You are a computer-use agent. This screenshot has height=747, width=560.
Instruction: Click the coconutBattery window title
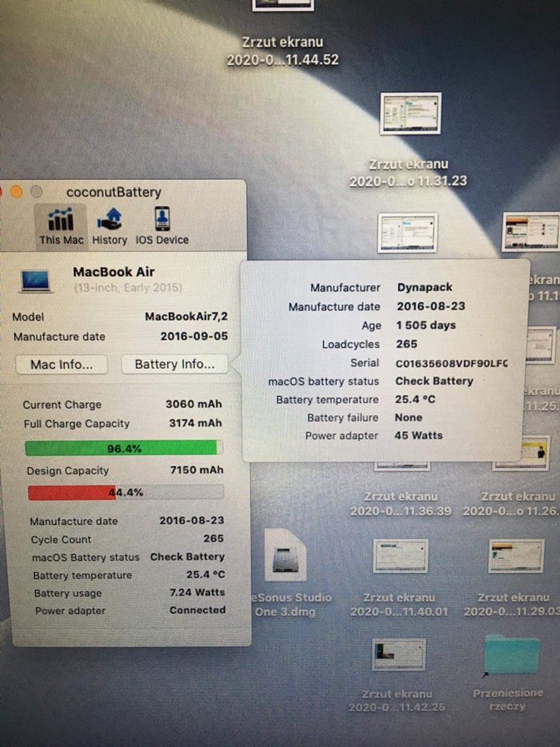coord(113,193)
